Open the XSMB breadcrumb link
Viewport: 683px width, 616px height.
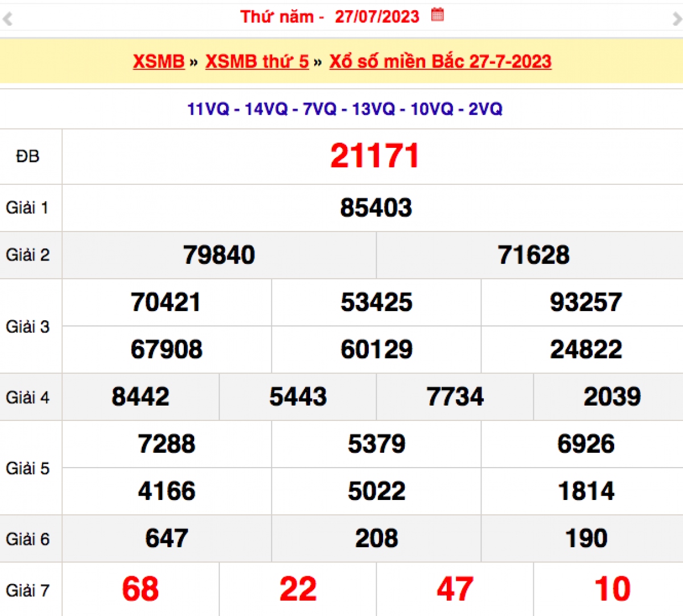pos(159,61)
